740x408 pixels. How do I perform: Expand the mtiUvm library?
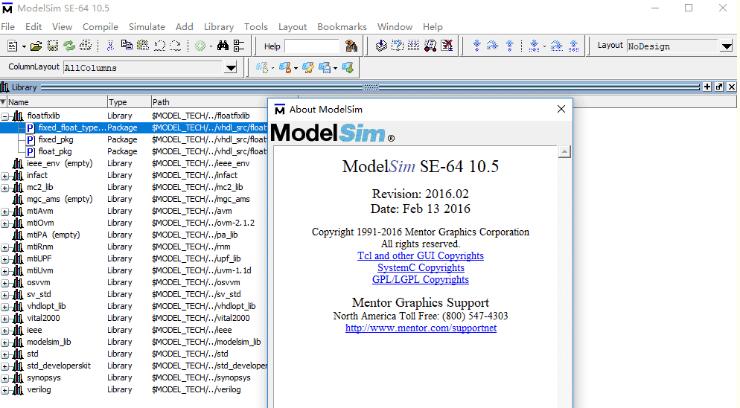(x=5, y=271)
